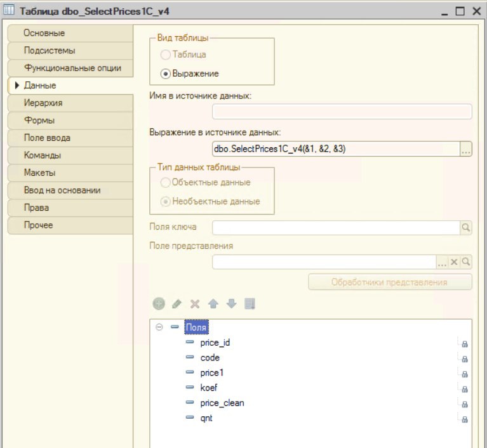Viewport: 487px width, 448px height.
Task: Click the edit pencil icon in fields toolbar
Action: [x=177, y=304]
